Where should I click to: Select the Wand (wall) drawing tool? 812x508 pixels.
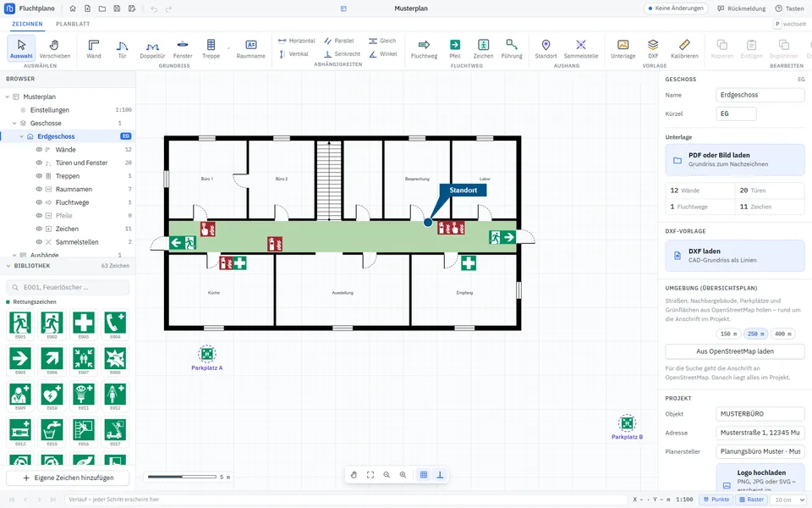pyautogui.click(x=94, y=49)
